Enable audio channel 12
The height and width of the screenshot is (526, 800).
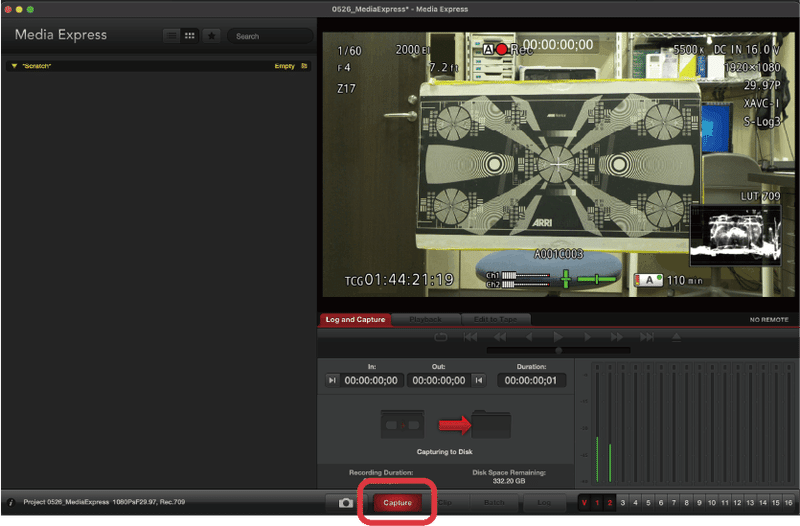point(737,503)
